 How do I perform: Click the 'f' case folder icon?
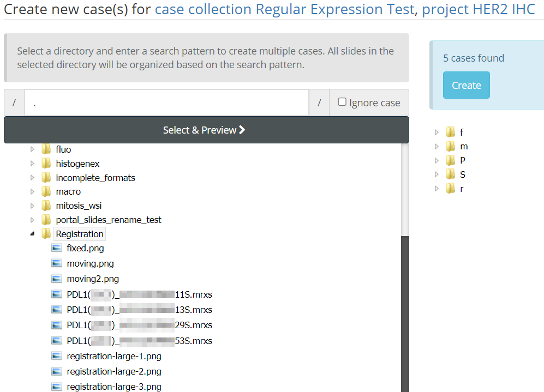tap(450, 132)
